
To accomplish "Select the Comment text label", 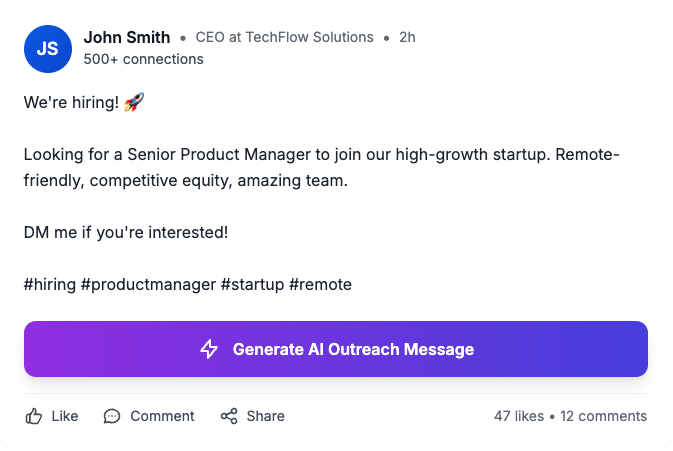I will click(x=162, y=416).
